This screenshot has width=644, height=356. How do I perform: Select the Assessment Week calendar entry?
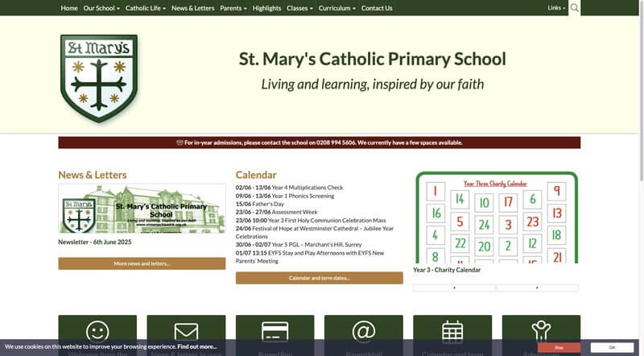276,212
